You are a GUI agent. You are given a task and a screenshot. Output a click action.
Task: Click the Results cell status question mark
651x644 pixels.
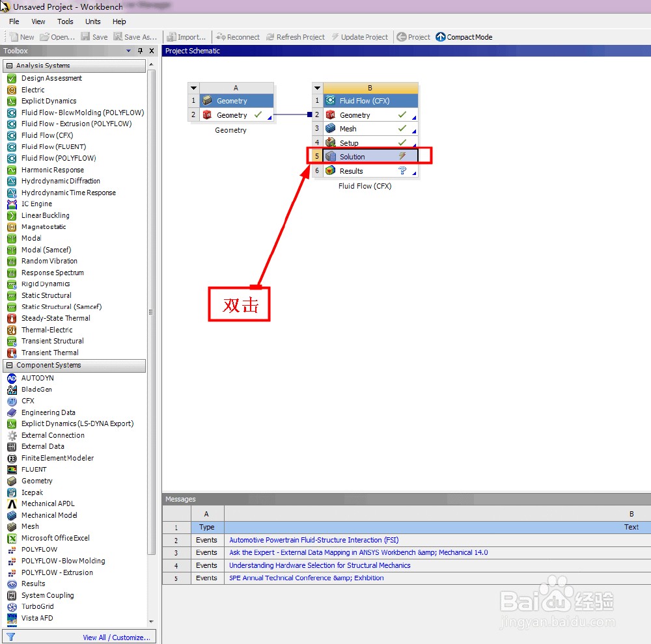tap(402, 170)
